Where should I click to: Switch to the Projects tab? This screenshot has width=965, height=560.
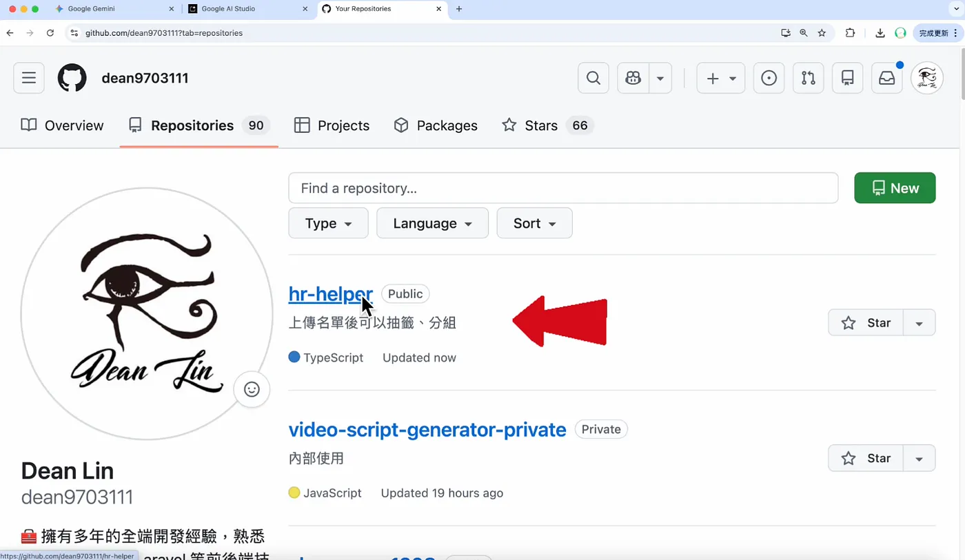tap(332, 125)
